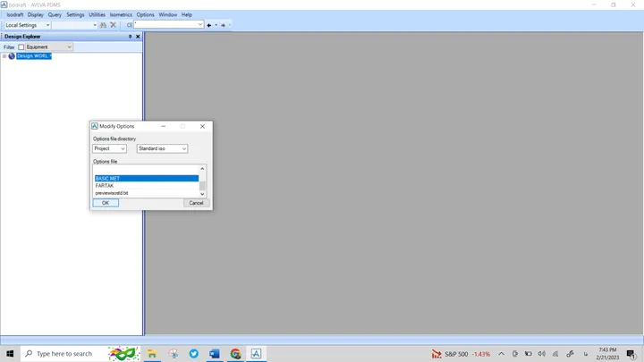Show hidden system tray icons
This screenshot has height=362, width=644.
(x=502, y=354)
